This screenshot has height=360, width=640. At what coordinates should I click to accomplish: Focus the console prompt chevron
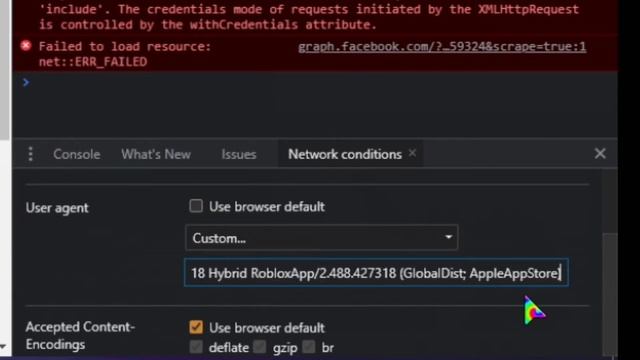pyautogui.click(x=26, y=82)
